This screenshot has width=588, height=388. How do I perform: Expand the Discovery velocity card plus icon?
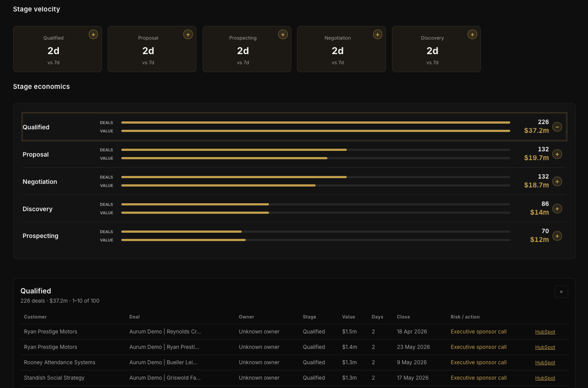click(472, 34)
